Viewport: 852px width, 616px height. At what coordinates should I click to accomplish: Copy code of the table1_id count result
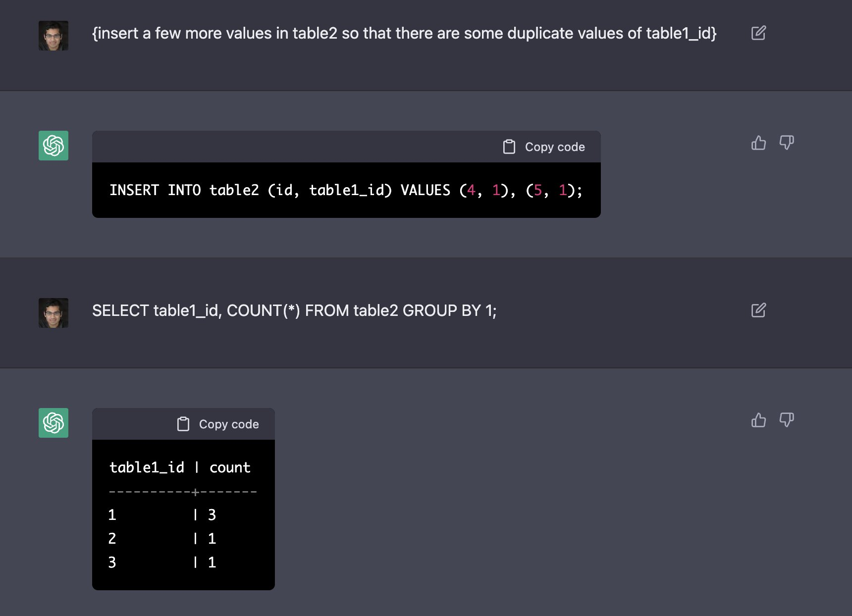218,424
